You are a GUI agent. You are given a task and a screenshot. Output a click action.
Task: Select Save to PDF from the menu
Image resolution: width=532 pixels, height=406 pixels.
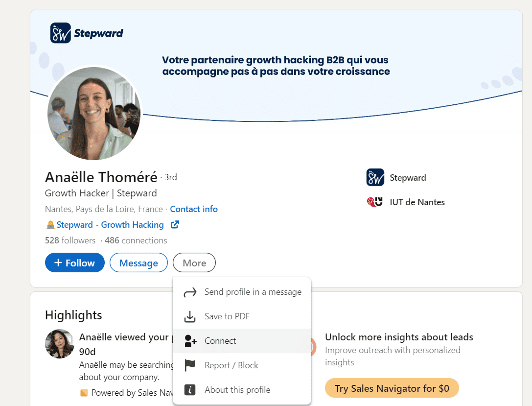click(242, 316)
